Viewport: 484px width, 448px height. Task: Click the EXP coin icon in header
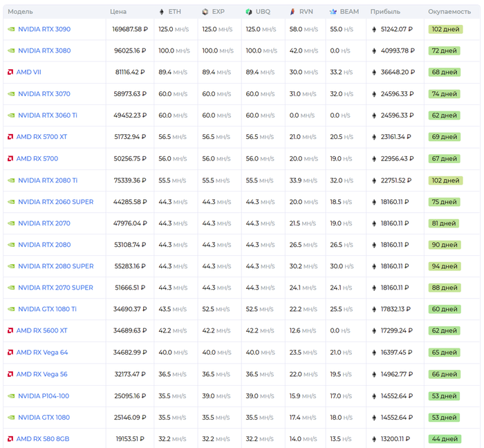pos(205,12)
